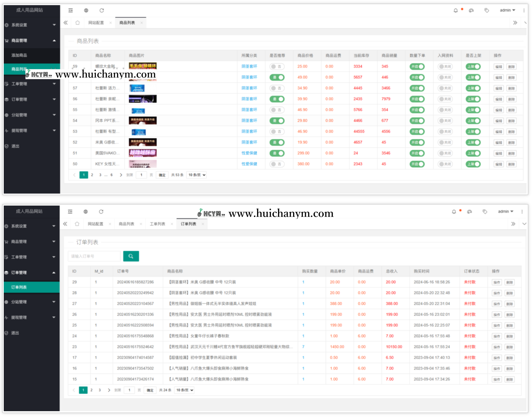Screen dimensions: 532x417
Task: Enable 入网资料 switch for product ID 51
Action: coord(445,153)
